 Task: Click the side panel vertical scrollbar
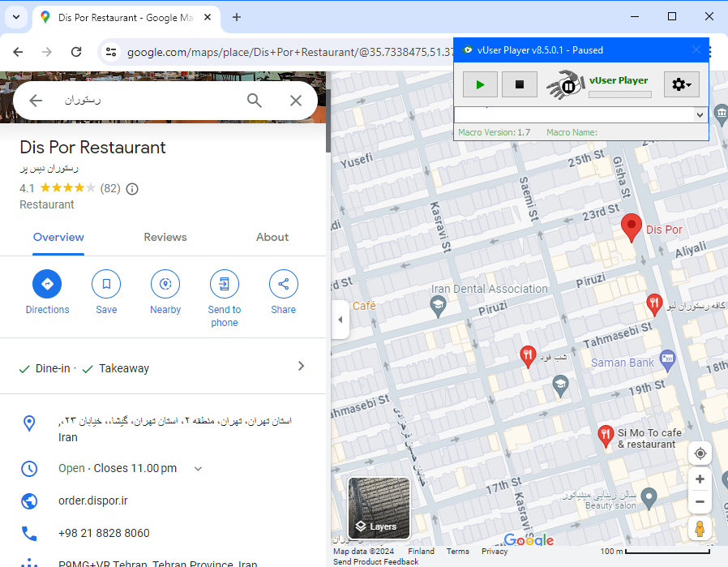[328, 121]
